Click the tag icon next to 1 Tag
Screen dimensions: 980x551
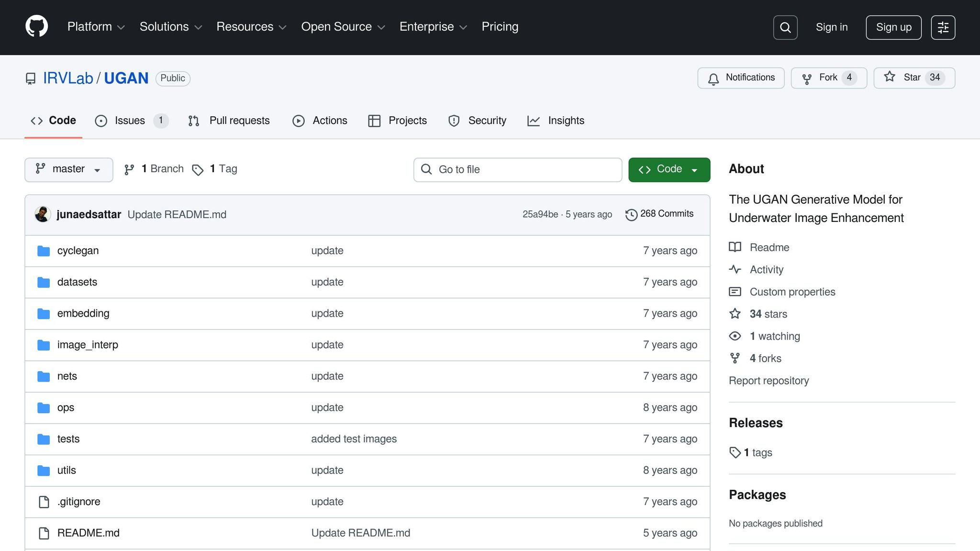point(198,170)
